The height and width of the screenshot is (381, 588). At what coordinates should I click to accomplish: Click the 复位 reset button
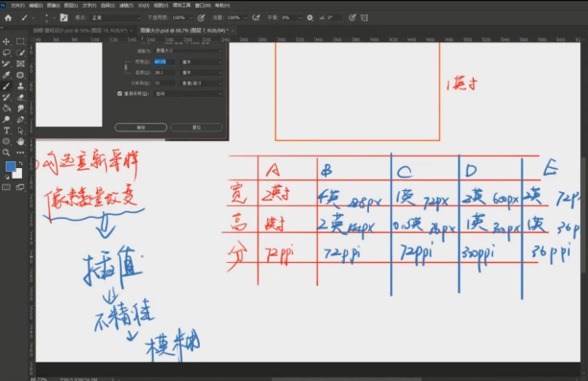pyautogui.click(x=197, y=128)
